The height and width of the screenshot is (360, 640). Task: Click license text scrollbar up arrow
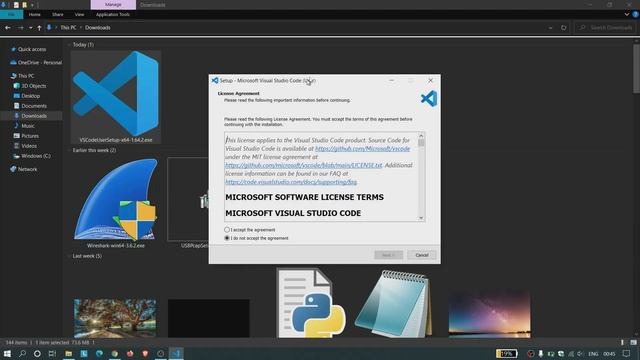pyautogui.click(x=421, y=136)
